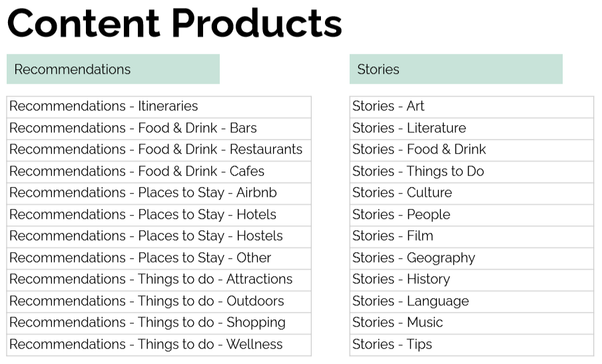602x364 pixels.
Task: Pick Places to Stay - Hostels row
Action: coord(158,236)
